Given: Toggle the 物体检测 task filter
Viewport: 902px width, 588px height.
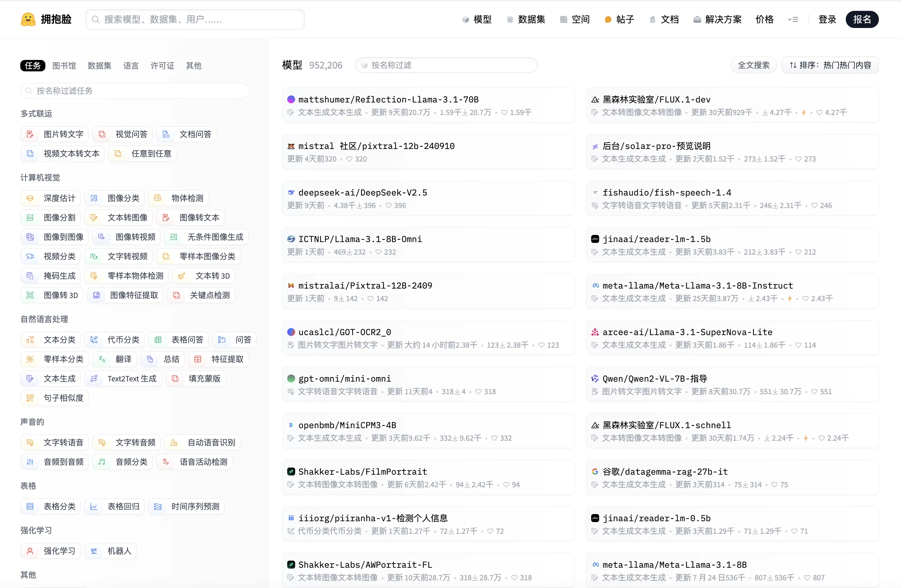Looking at the screenshot, I should tap(178, 198).
